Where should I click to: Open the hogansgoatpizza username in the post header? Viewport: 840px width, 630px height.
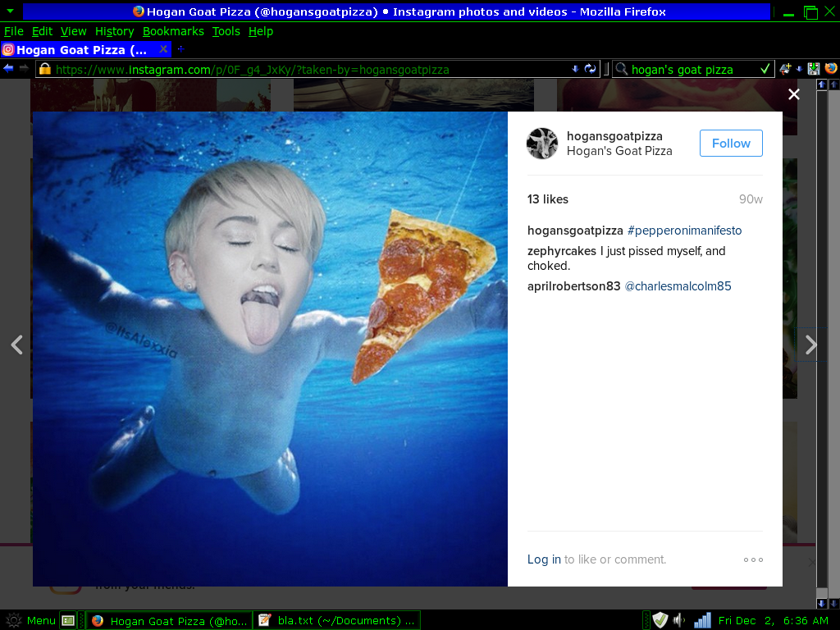click(614, 136)
